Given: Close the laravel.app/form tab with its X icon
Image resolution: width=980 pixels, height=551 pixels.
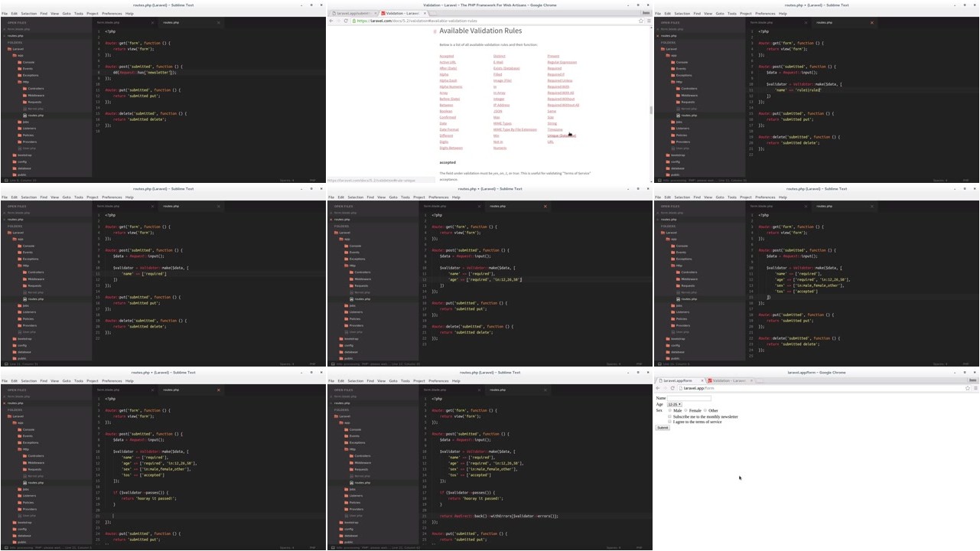Looking at the screenshot, I should (702, 380).
